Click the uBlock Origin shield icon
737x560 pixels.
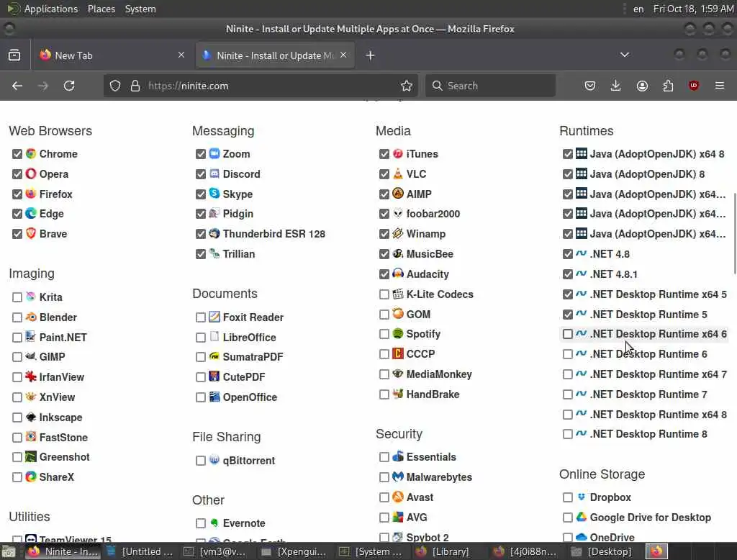[x=694, y=86]
